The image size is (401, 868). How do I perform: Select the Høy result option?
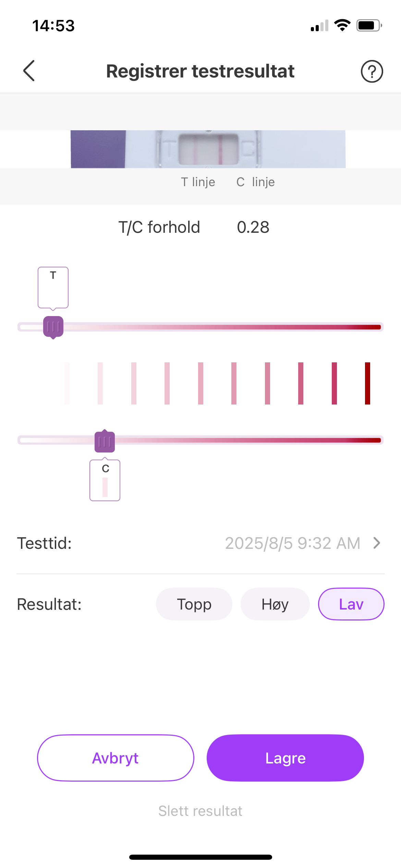tap(275, 604)
